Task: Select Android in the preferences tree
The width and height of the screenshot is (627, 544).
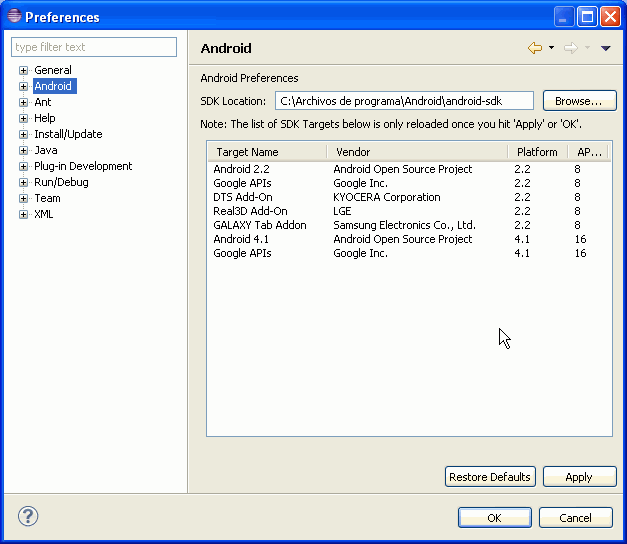Action: [x=53, y=86]
